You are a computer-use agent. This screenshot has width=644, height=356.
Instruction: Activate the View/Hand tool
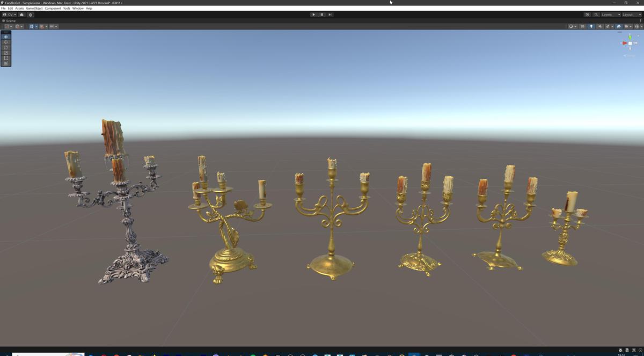tap(5, 37)
